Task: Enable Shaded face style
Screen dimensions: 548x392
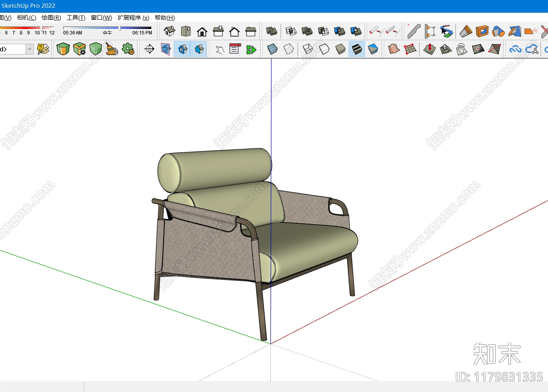Action: 341,49
